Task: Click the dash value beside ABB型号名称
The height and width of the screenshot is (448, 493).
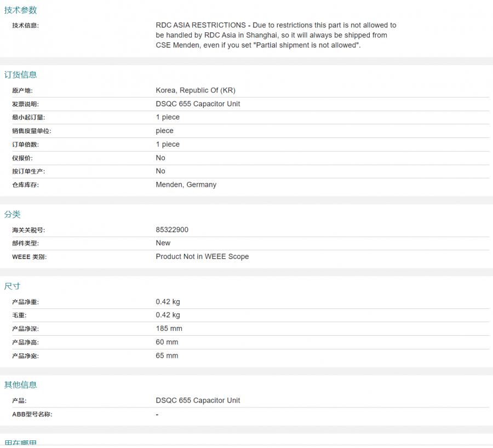Action: (157, 415)
